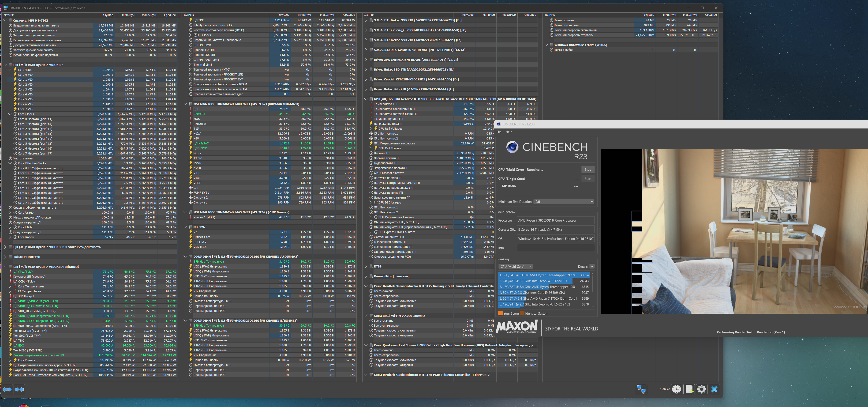The width and height of the screenshot is (868, 407).
Task: Open the CPU (Multi Core) ranking dropdown
Action: click(x=515, y=266)
